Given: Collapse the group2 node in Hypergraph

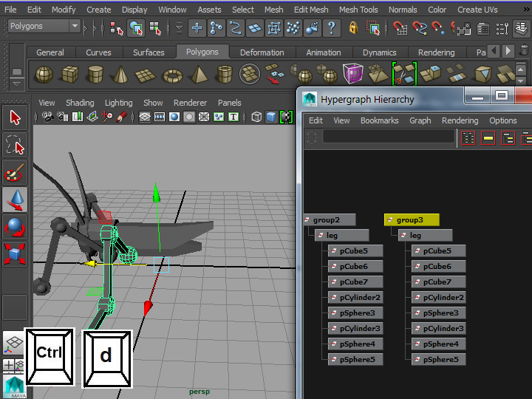Looking at the screenshot, I should point(307,220).
